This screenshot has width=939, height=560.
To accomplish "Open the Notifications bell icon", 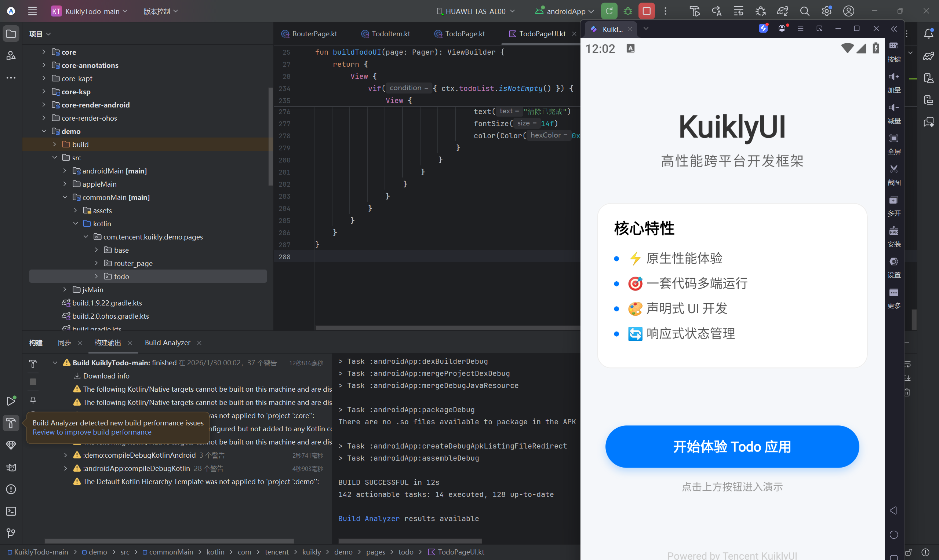I will click(928, 34).
